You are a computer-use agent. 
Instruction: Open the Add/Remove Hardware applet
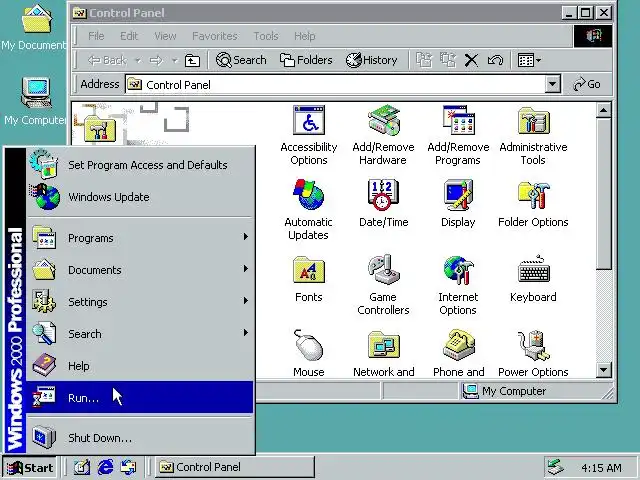pyautogui.click(x=383, y=135)
